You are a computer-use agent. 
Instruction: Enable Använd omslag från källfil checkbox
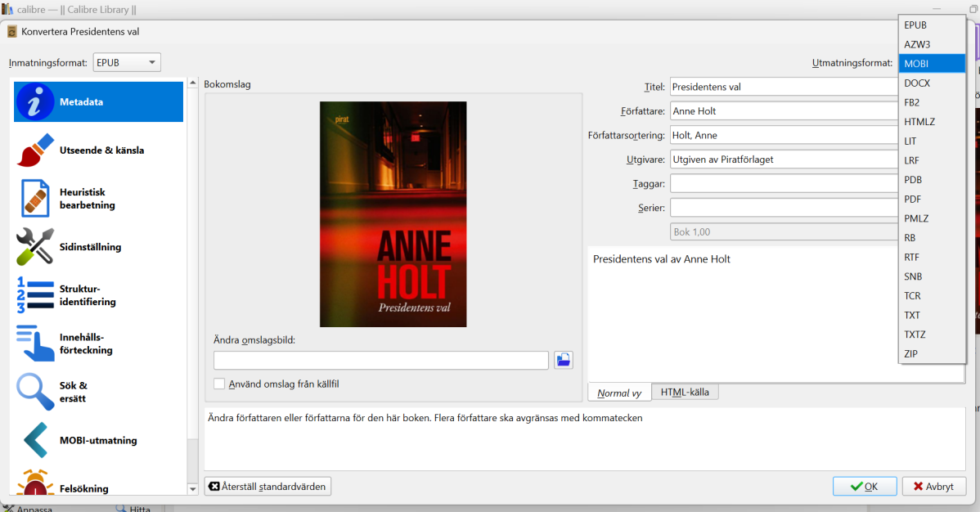pyautogui.click(x=219, y=384)
